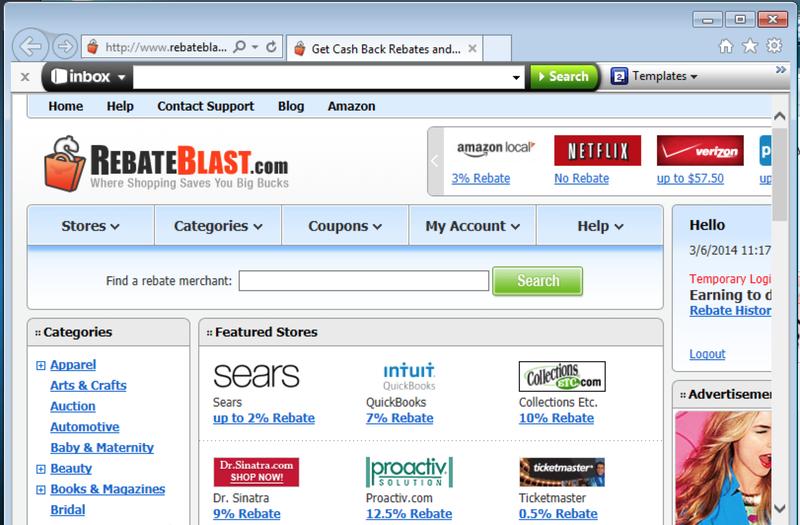Image resolution: width=800 pixels, height=525 pixels.
Task: Open the browser Home icon
Action: pos(726,46)
